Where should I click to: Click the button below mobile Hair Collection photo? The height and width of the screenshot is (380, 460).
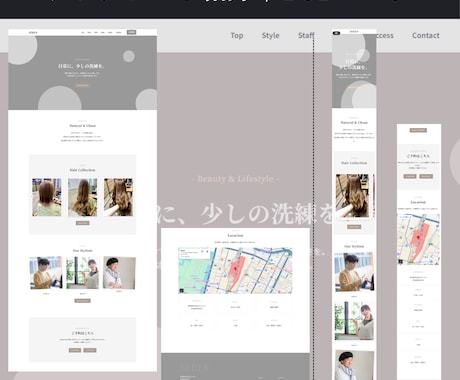[354, 227]
